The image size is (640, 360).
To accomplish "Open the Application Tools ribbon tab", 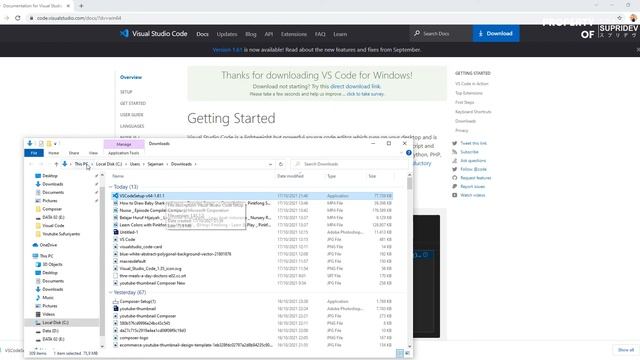I will [124, 153].
